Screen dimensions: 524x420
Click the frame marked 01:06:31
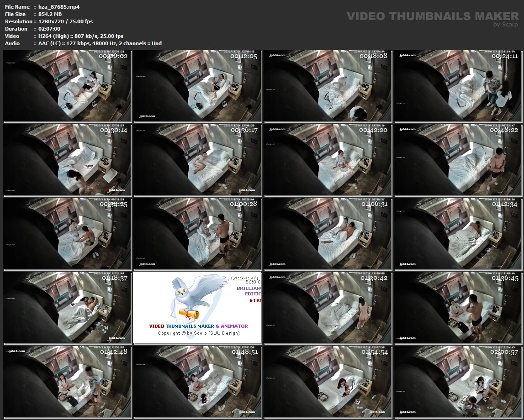pyautogui.click(x=328, y=234)
